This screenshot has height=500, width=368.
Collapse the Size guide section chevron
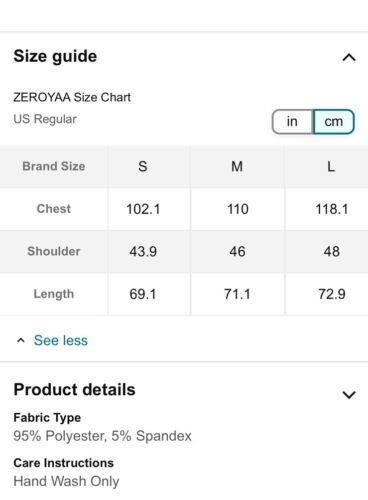point(349,58)
